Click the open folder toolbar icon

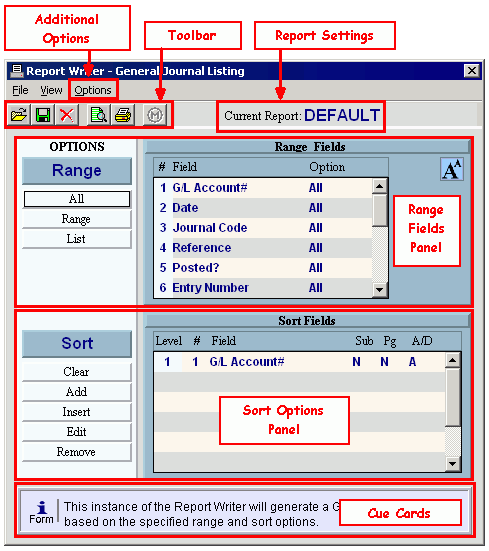[19, 115]
